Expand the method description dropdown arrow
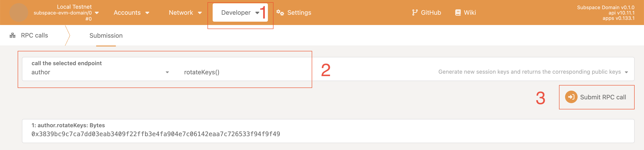 pos(626,72)
